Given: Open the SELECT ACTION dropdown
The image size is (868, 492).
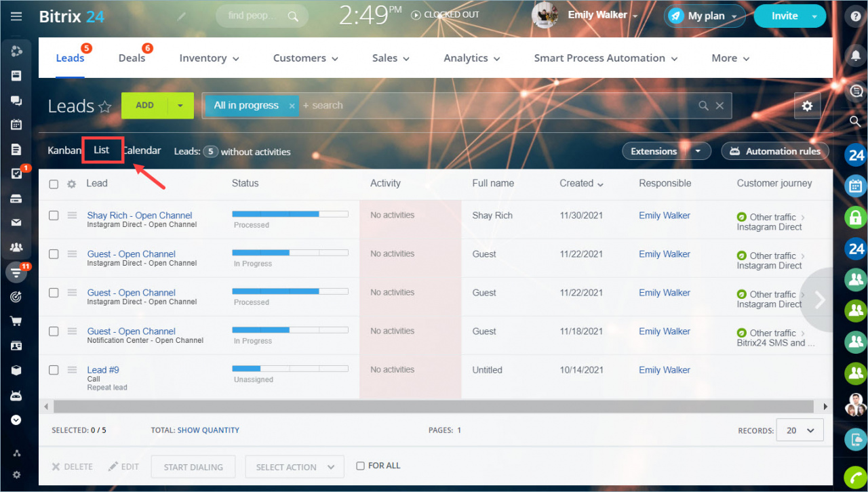Looking at the screenshot, I should click(295, 467).
